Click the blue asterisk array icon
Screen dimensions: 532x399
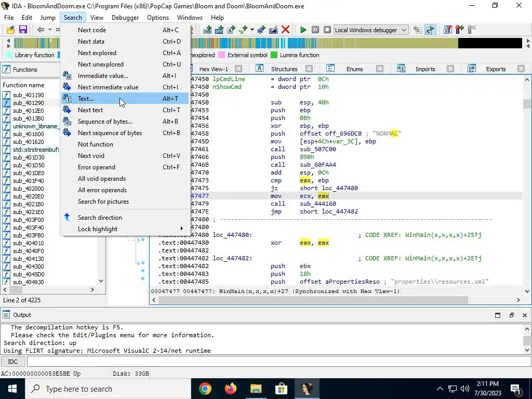(261, 30)
